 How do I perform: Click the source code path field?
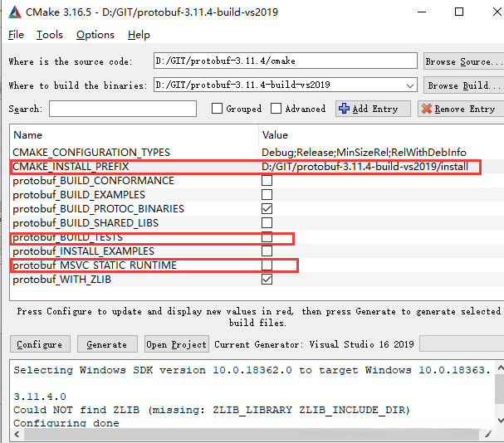286,61
